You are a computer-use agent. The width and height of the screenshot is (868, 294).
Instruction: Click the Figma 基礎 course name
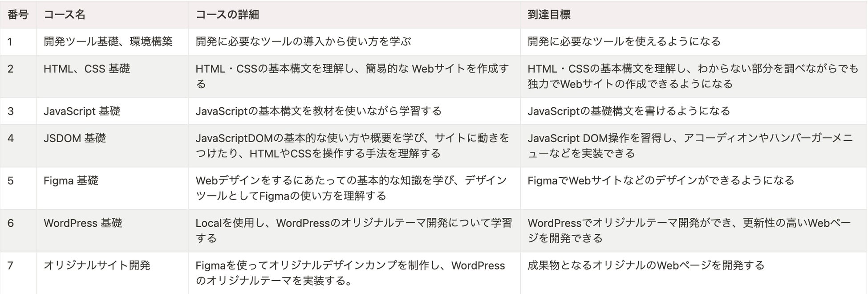pos(71,181)
